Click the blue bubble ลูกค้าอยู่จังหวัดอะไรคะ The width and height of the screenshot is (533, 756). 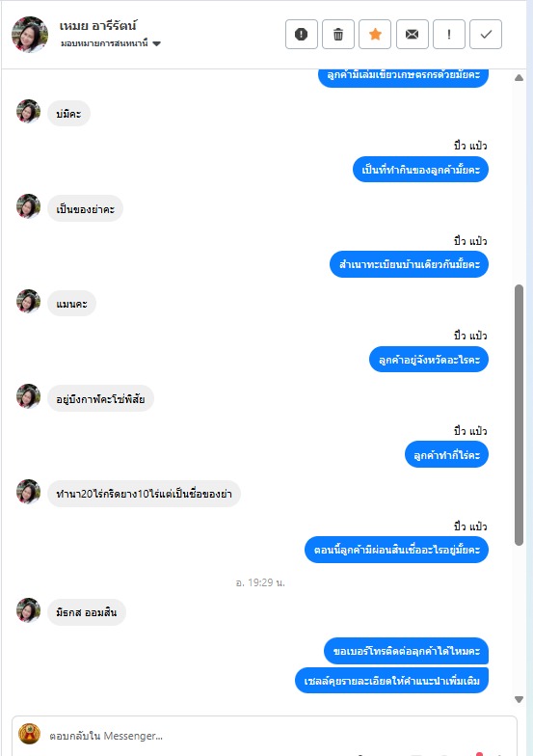pos(429,360)
